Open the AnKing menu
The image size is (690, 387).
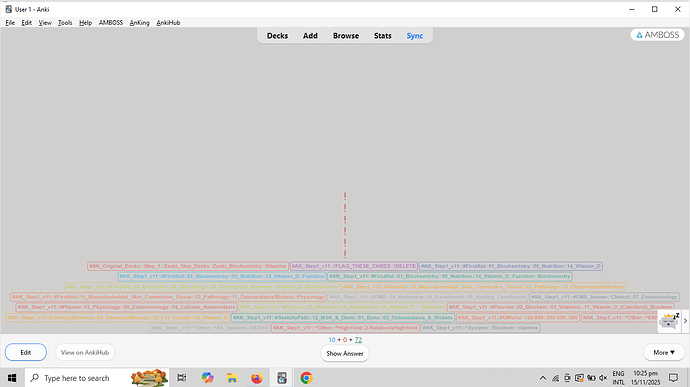tap(139, 22)
